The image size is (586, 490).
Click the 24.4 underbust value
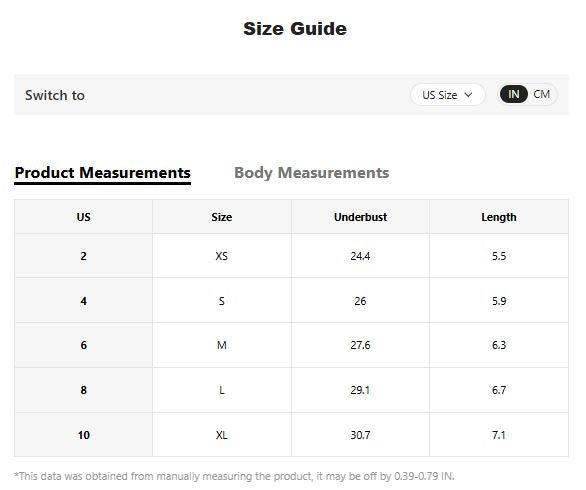pos(360,256)
